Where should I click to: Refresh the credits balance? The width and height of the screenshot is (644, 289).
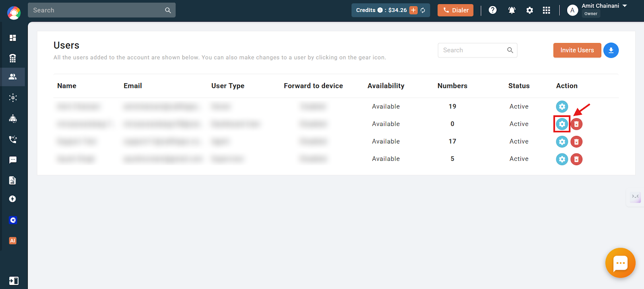pyautogui.click(x=423, y=10)
